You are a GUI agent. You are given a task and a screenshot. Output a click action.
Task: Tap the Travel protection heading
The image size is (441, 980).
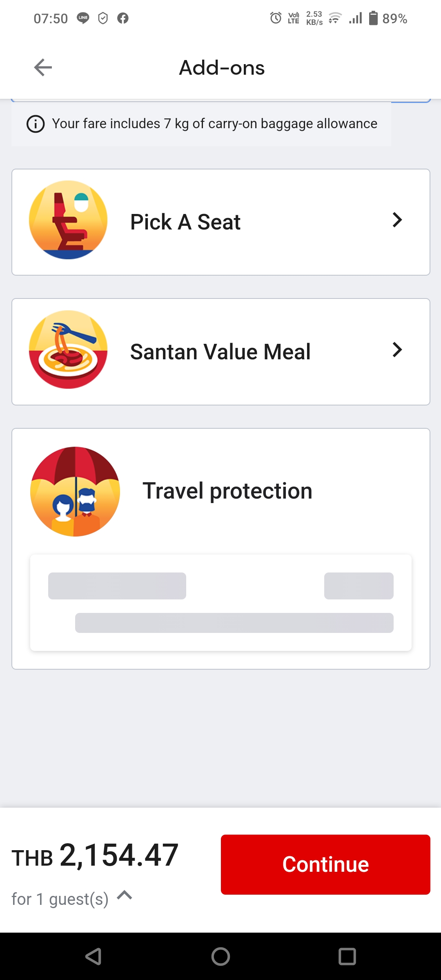(x=227, y=491)
